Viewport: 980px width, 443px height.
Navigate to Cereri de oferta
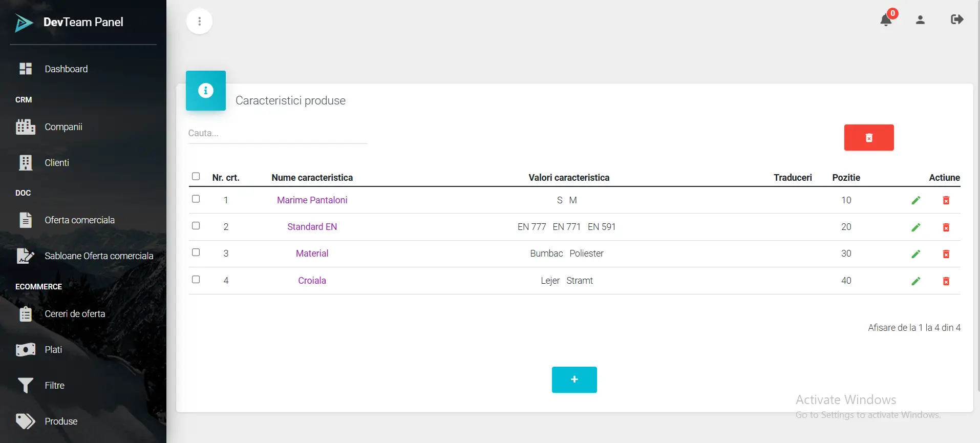75,314
